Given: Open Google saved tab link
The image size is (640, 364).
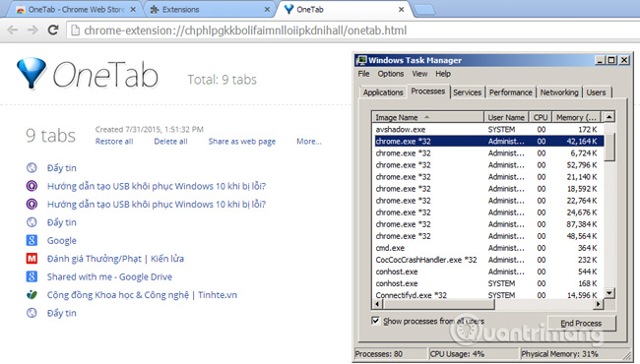Looking at the screenshot, I should (62, 240).
